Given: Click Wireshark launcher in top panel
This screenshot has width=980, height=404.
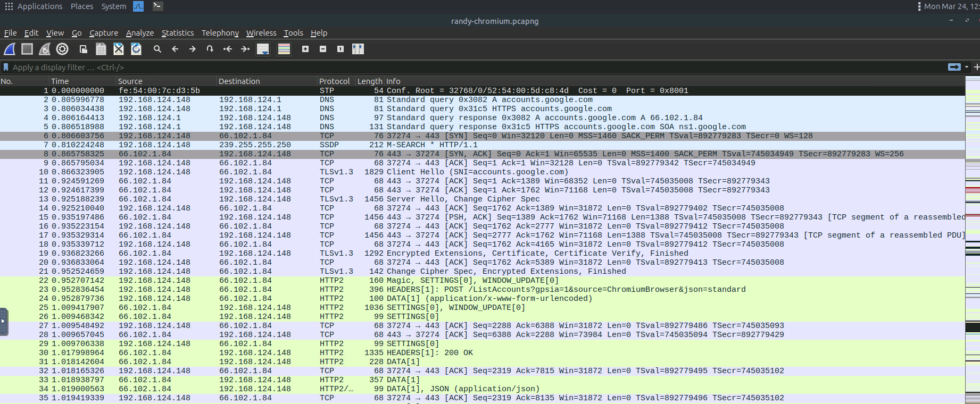Looking at the screenshot, I should pyautogui.click(x=138, y=6).
